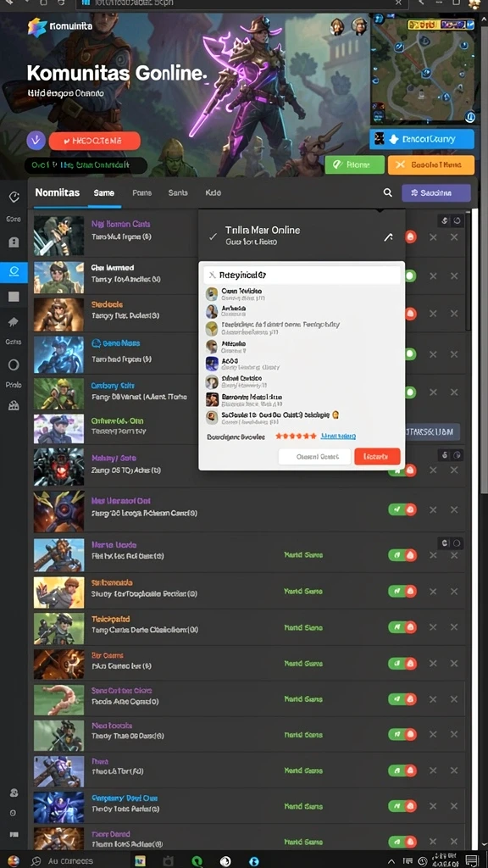Click the pencil edit icon in dark popup header

click(x=388, y=237)
